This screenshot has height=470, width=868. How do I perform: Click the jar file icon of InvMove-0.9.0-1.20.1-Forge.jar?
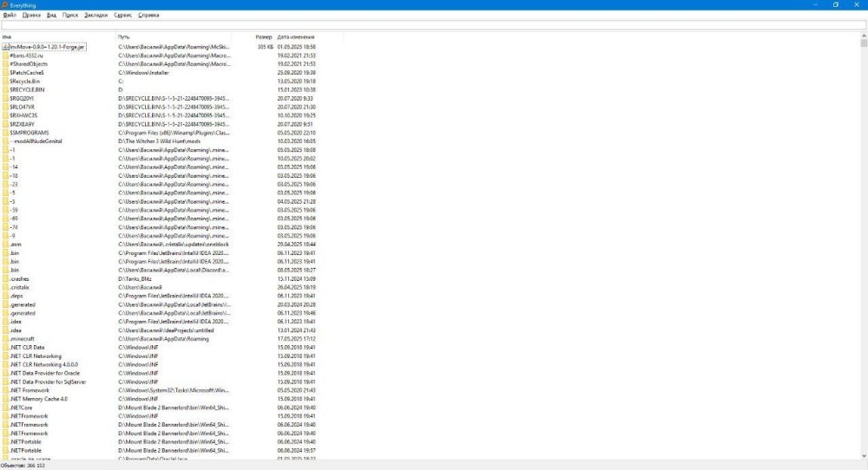[5, 47]
